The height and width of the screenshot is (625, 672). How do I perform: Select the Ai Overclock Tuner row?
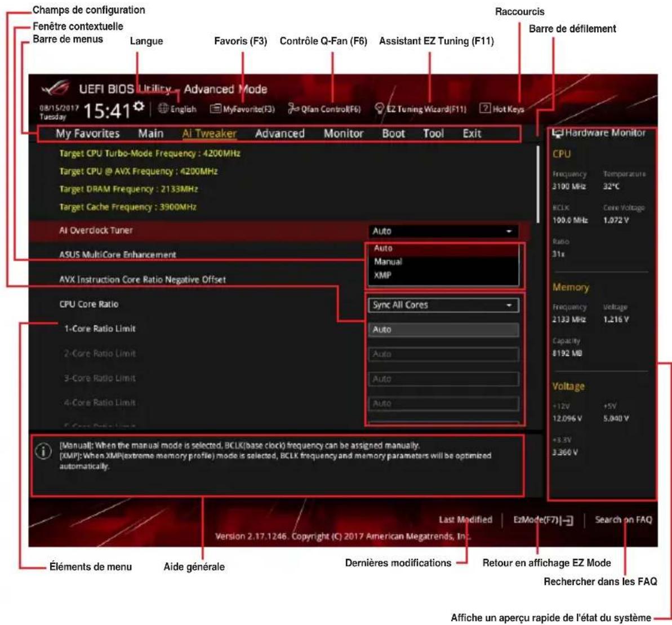tap(279, 231)
